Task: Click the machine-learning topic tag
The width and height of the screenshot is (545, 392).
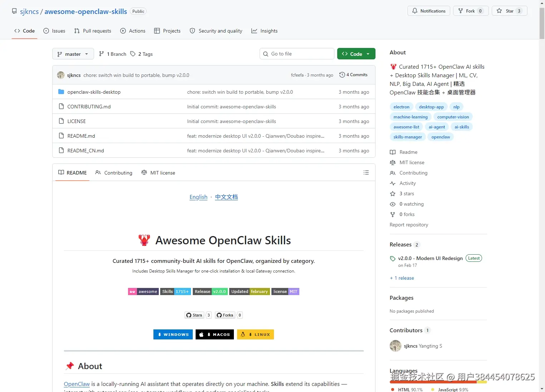Action: pyautogui.click(x=411, y=117)
